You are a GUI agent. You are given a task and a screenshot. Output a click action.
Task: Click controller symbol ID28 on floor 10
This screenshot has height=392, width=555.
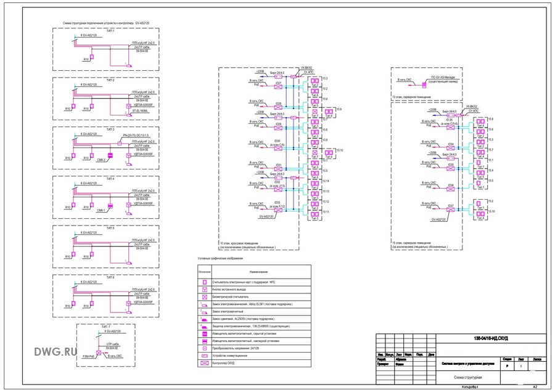[278, 107]
